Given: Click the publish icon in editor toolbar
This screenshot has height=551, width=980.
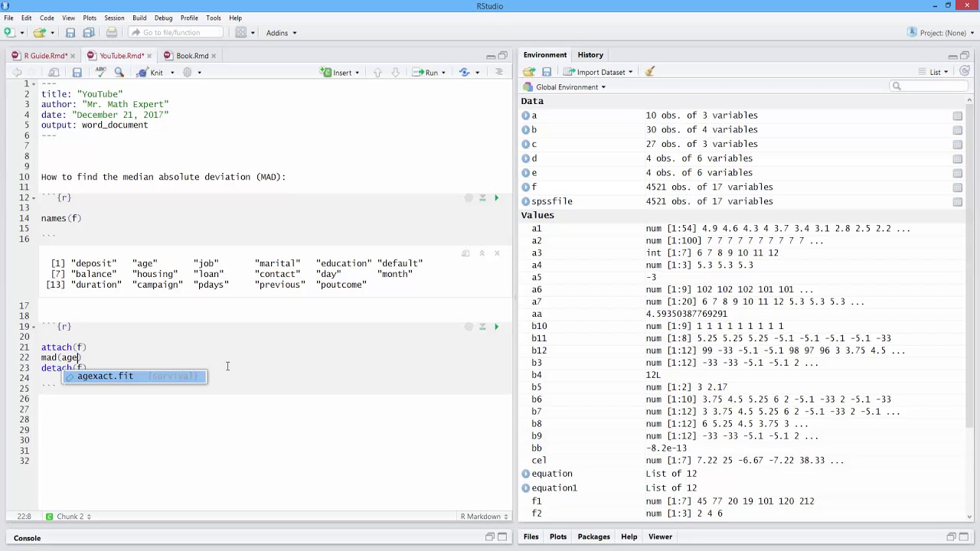Looking at the screenshot, I should pos(465,72).
